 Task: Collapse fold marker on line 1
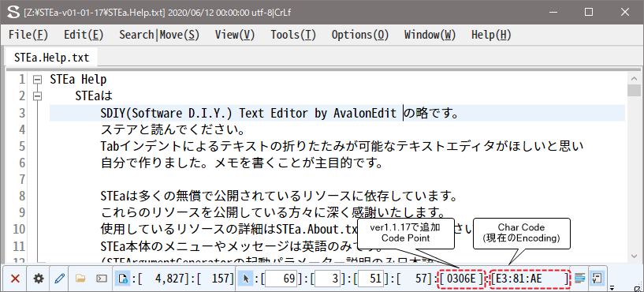point(38,80)
